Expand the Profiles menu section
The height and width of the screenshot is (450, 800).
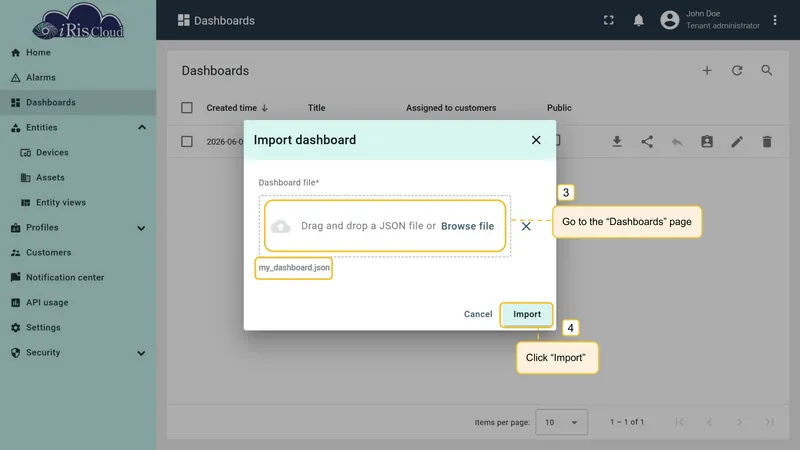point(141,228)
